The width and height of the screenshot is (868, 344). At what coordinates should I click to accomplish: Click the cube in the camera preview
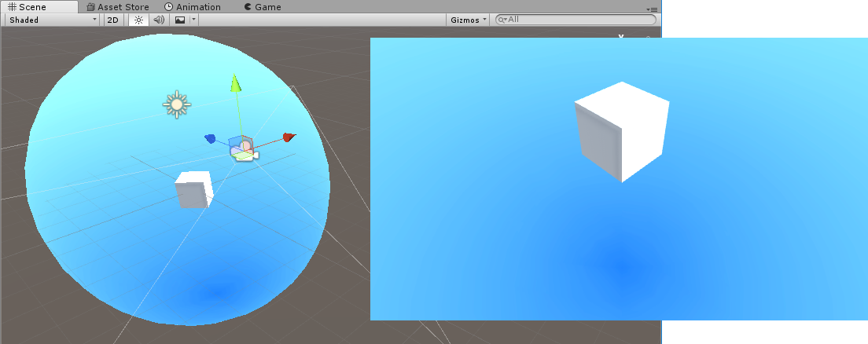click(622, 132)
